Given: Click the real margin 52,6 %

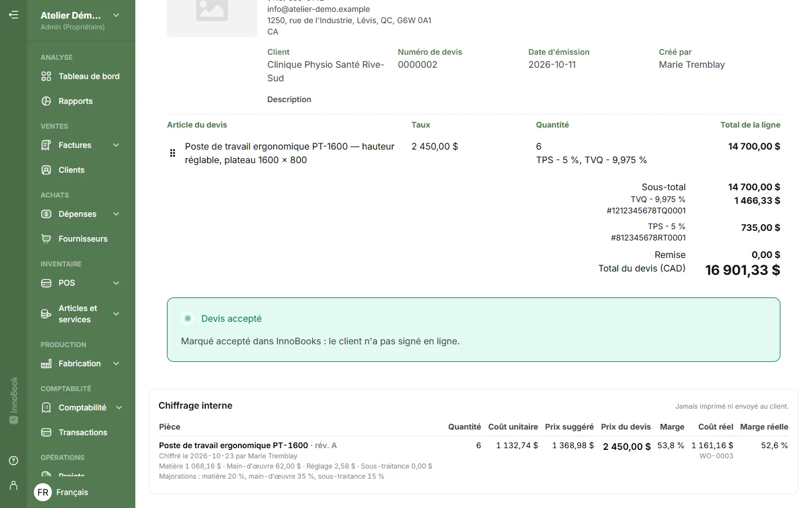Looking at the screenshot, I should pos(775,445).
